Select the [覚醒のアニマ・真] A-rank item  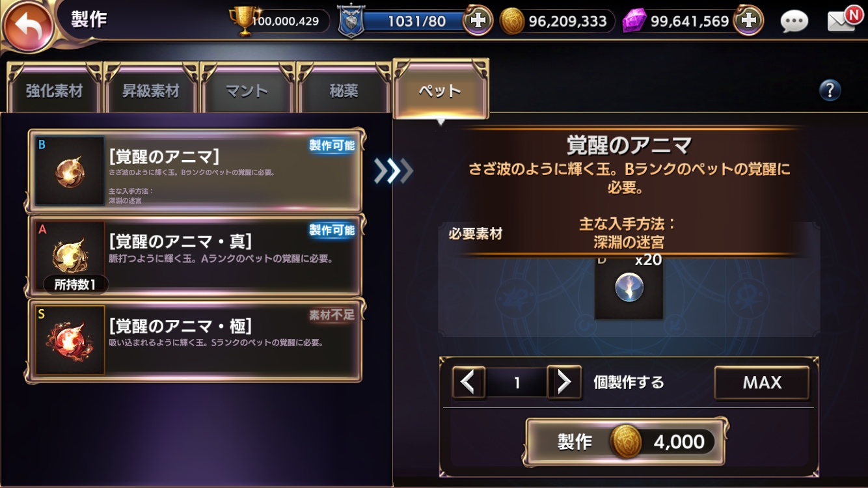click(196, 256)
